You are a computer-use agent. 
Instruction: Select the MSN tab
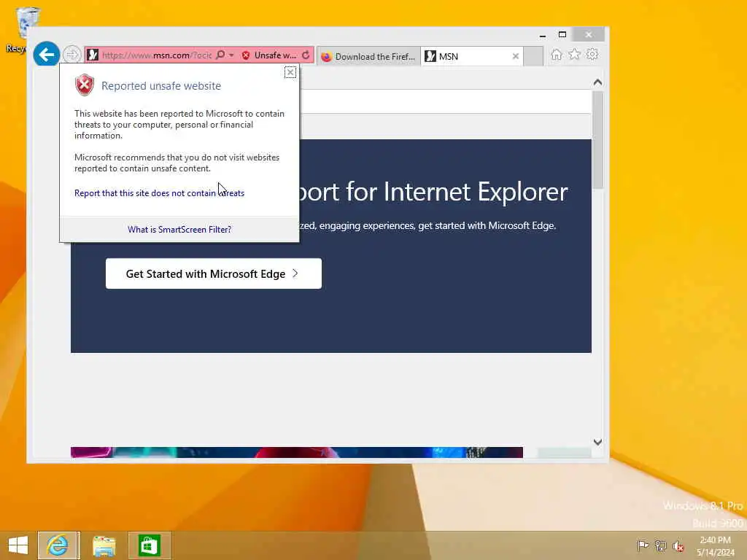point(472,57)
